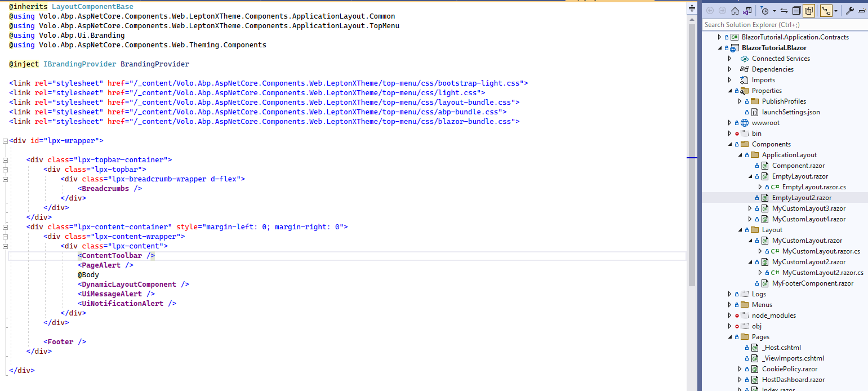Toggle the Show All Files button
The height and width of the screenshot is (391, 868).
(x=809, y=11)
